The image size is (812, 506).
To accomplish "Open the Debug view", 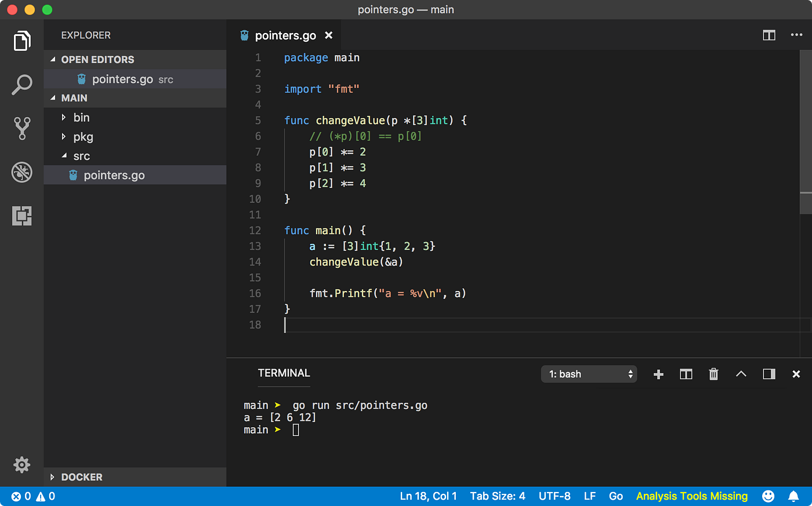I will [x=21, y=172].
